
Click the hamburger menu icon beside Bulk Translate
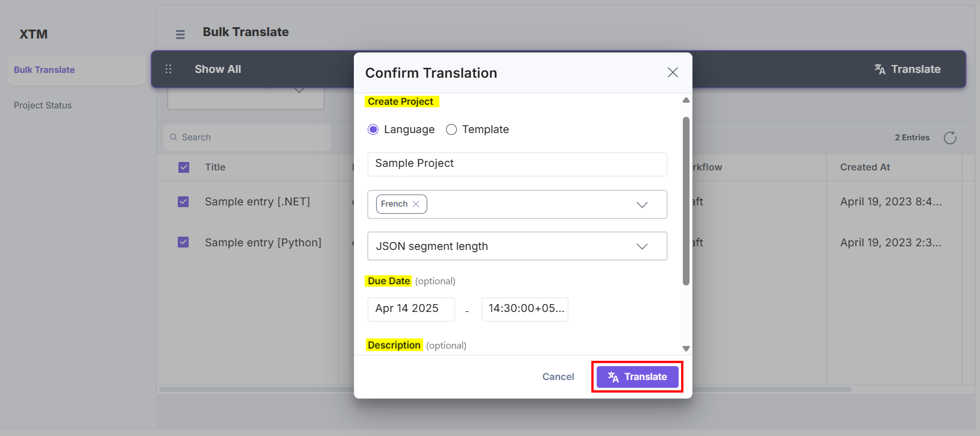point(180,34)
